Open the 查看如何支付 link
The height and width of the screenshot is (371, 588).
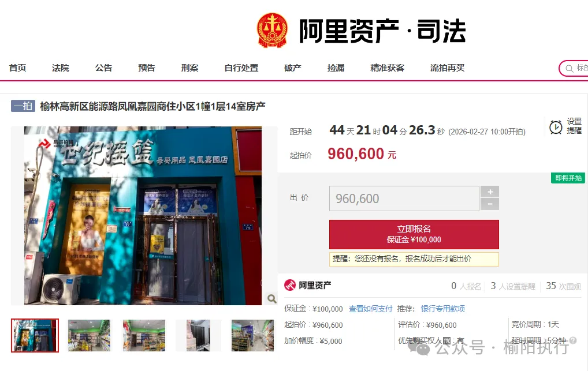pyautogui.click(x=370, y=309)
